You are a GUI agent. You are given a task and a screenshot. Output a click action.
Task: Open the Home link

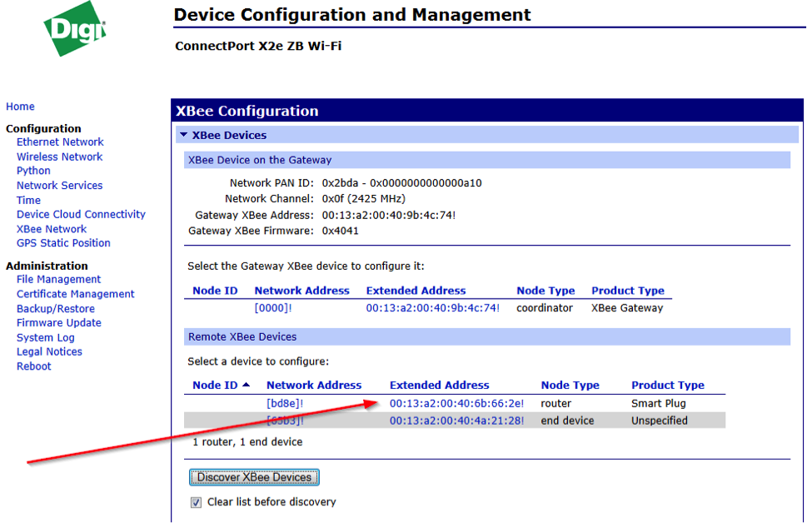pos(20,106)
